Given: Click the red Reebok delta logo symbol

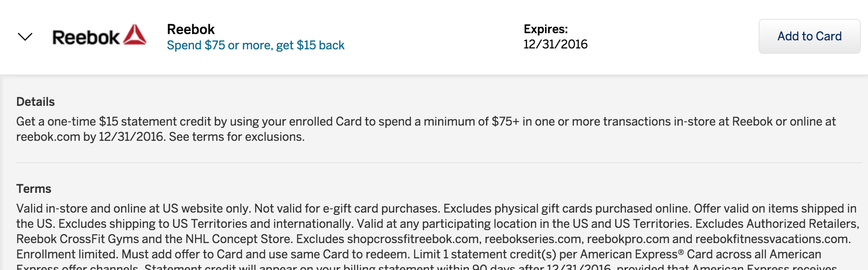Looking at the screenshot, I should [135, 35].
